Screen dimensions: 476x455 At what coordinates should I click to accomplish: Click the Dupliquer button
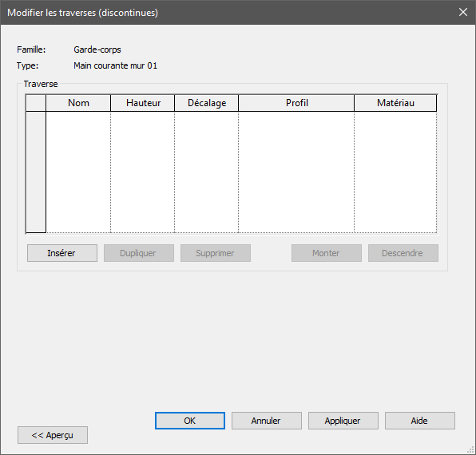point(139,253)
